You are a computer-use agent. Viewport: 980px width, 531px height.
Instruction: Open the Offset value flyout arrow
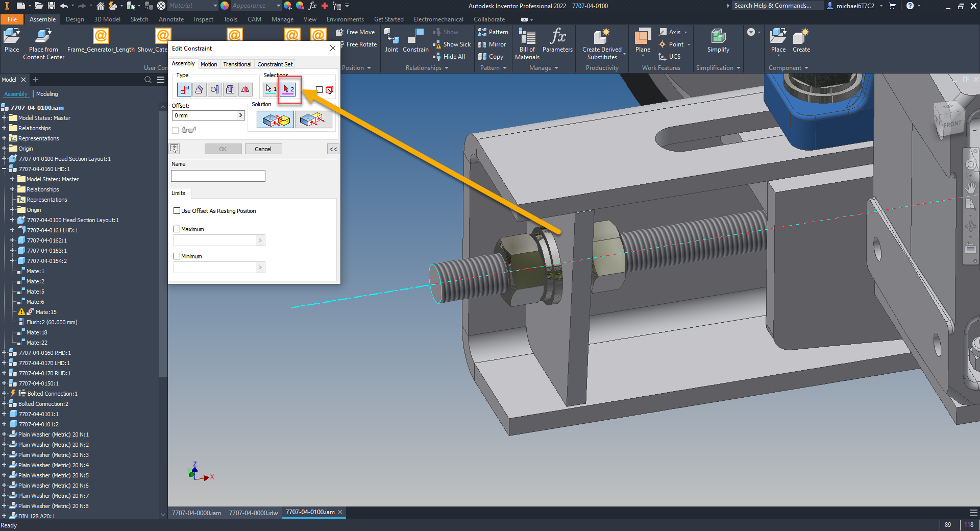[240, 115]
